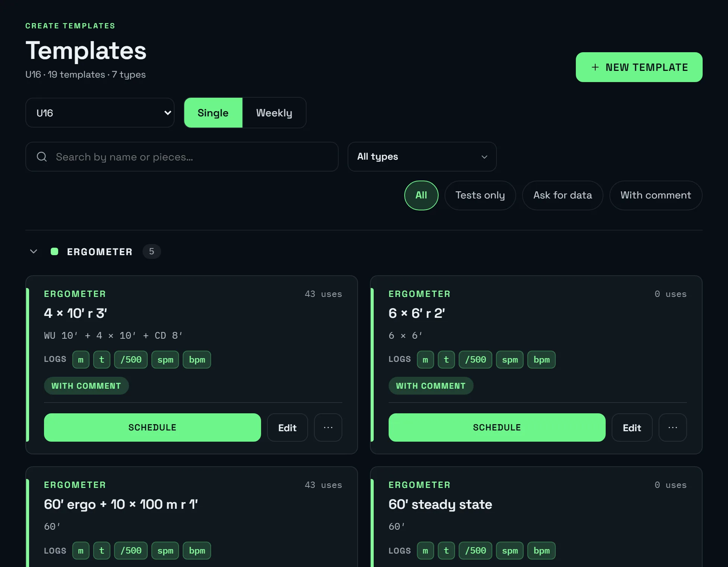Click the CREATE TEMPLATES breadcrumb label

70,26
